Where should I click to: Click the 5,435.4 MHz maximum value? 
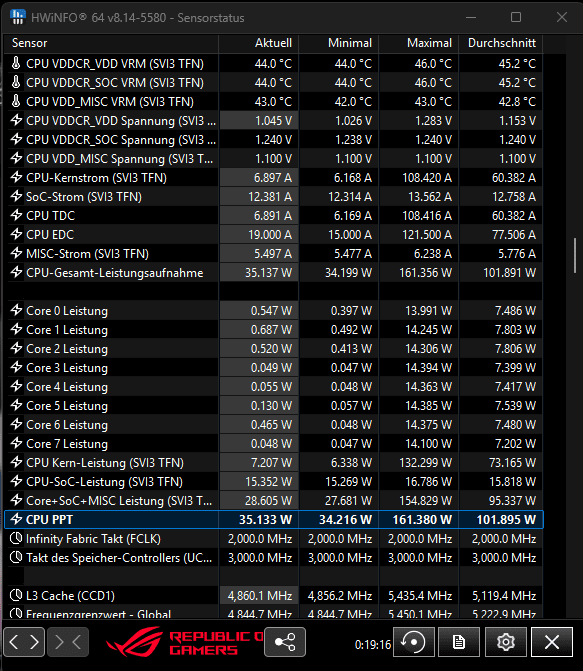pos(420,596)
